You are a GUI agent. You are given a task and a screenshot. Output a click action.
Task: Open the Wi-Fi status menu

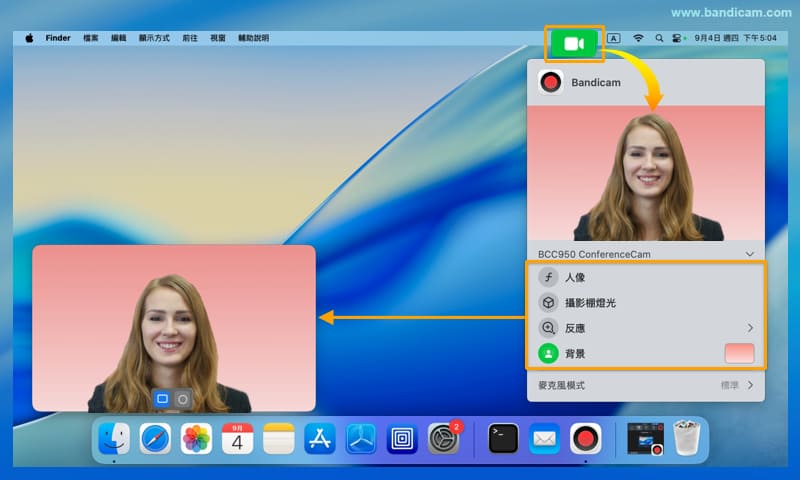[x=638, y=38]
